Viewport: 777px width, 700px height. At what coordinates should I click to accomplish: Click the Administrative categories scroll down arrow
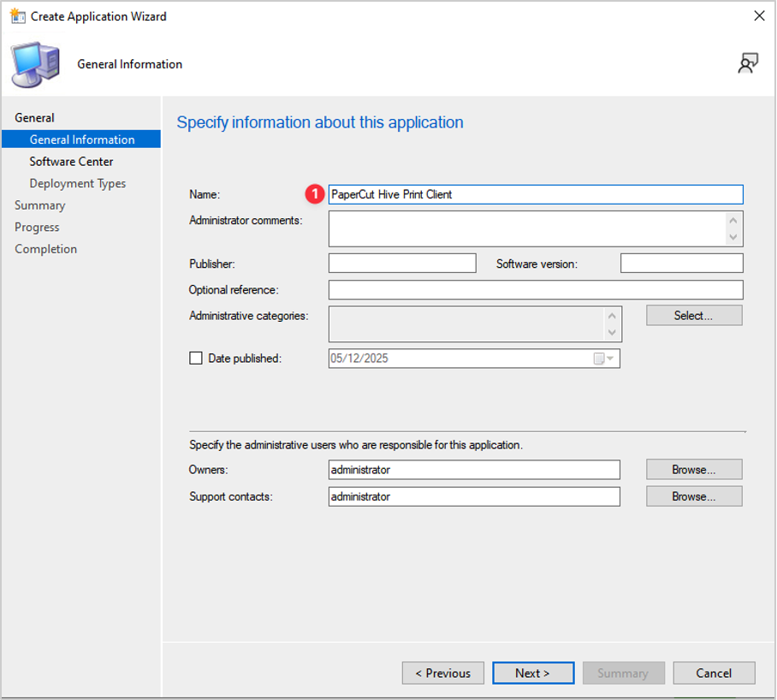click(x=612, y=332)
